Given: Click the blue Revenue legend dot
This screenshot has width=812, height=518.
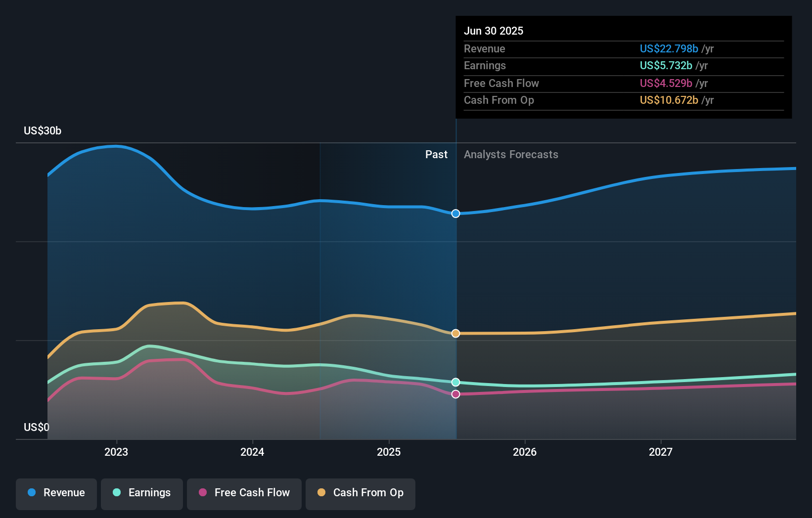Looking at the screenshot, I should (31, 493).
